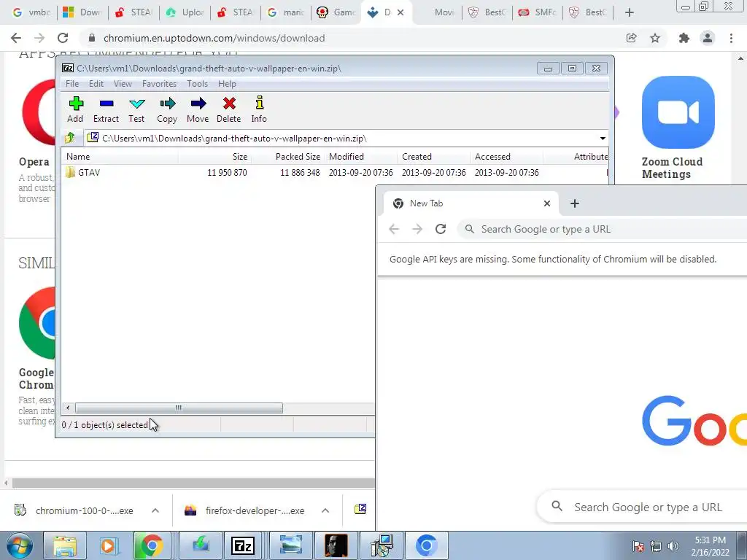Click the Accessed column header
This screenshot has height=560, width=747.
[506, 157]
